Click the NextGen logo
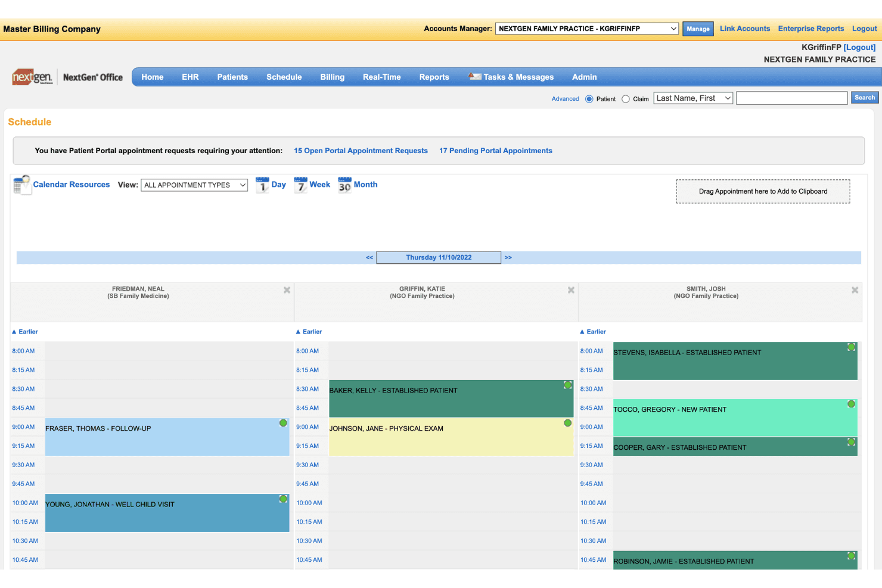This screenshot has height=588, width=882. [x=32, y=77]
